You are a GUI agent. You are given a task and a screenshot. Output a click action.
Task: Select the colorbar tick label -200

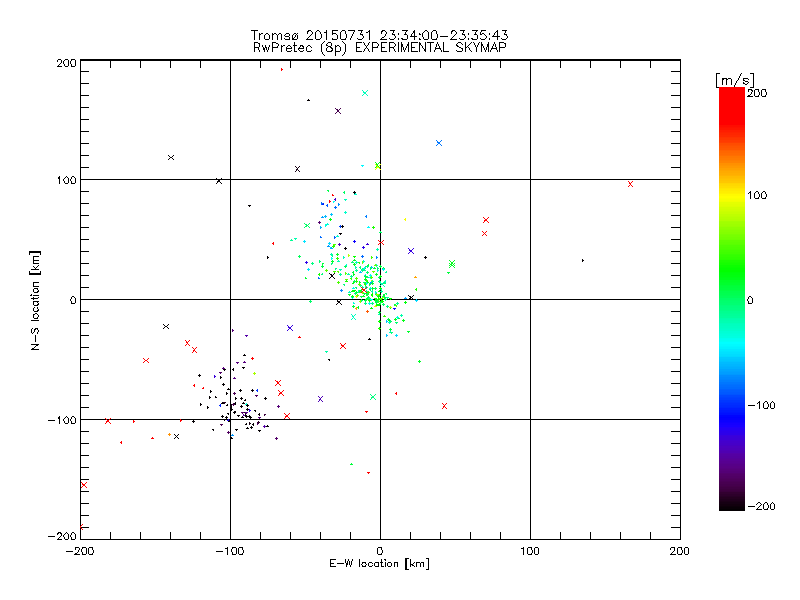tap(761, 506)
